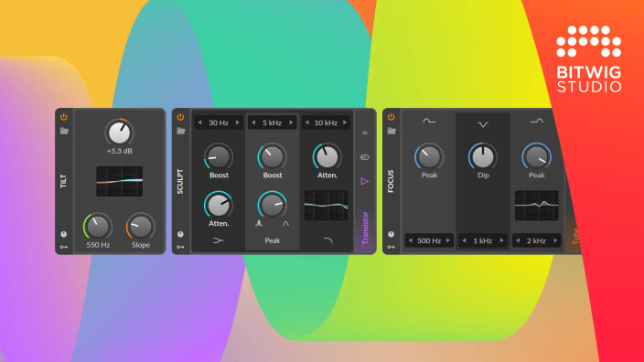Step the Focus 2 kHz frequency up

[x=555, y=240]
